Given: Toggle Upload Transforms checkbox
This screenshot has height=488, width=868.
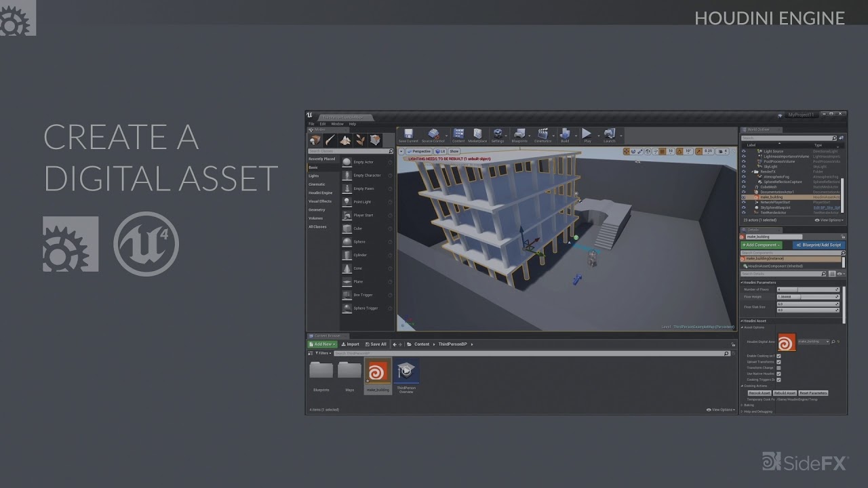Looking at the screenshot, I should 778,362.
